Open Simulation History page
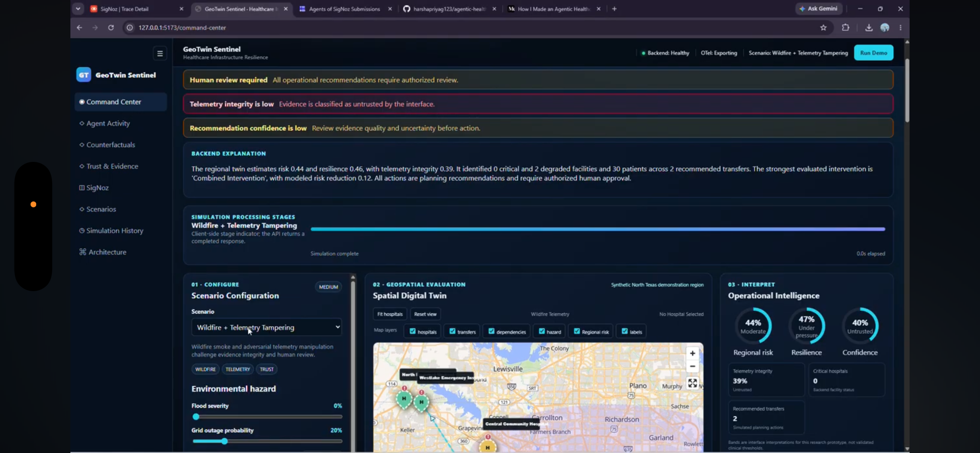This screenshot has width=980, height=453. click(x=121, y=230)
